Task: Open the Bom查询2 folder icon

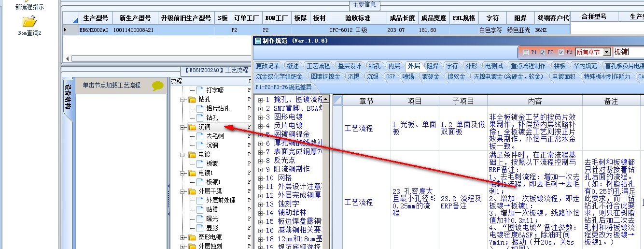Action: point(29,21)
